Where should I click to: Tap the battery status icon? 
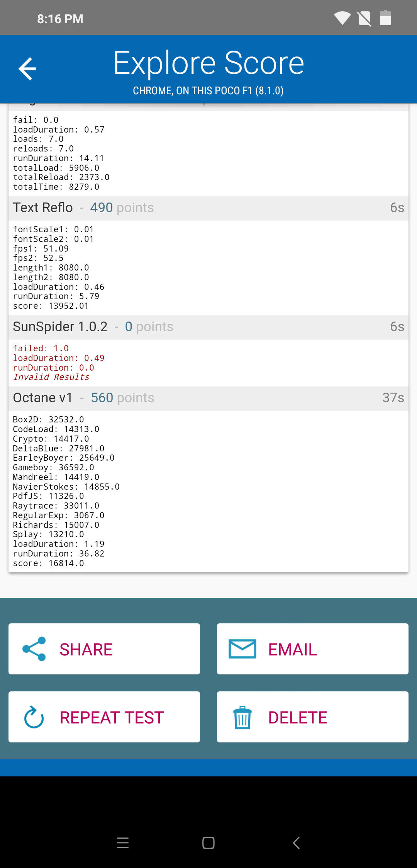coord(385,18)
